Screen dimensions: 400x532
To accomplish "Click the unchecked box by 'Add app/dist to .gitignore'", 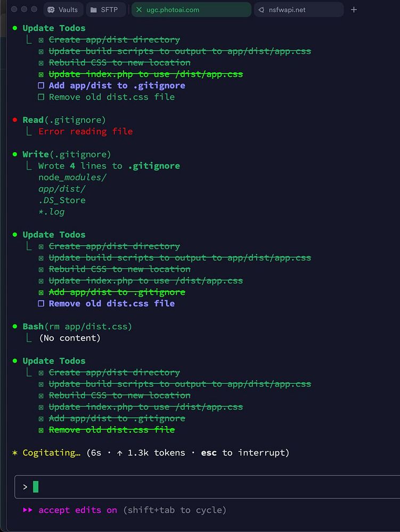I will 41,86.
